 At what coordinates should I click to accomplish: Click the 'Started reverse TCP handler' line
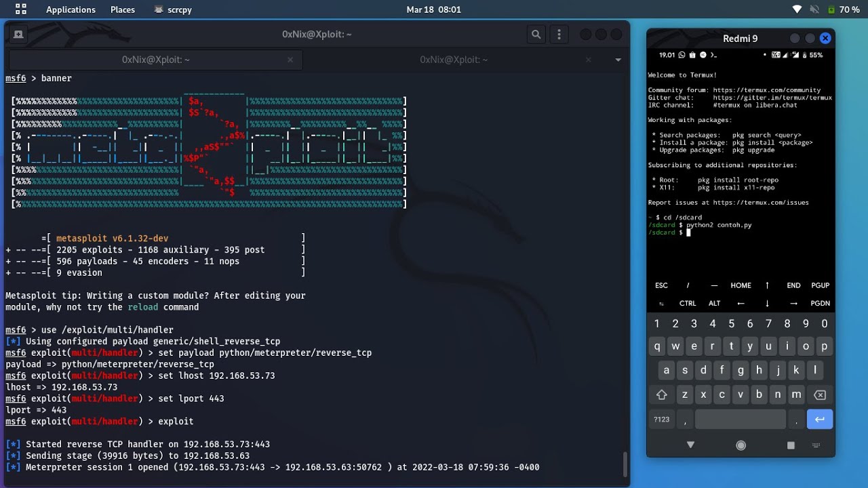(138, 445)
